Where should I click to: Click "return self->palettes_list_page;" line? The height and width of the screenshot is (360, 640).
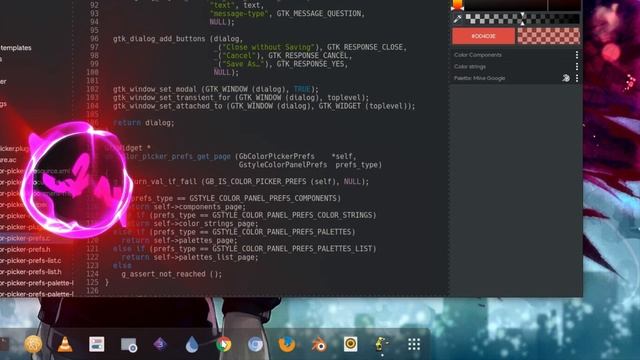[190, 257]
